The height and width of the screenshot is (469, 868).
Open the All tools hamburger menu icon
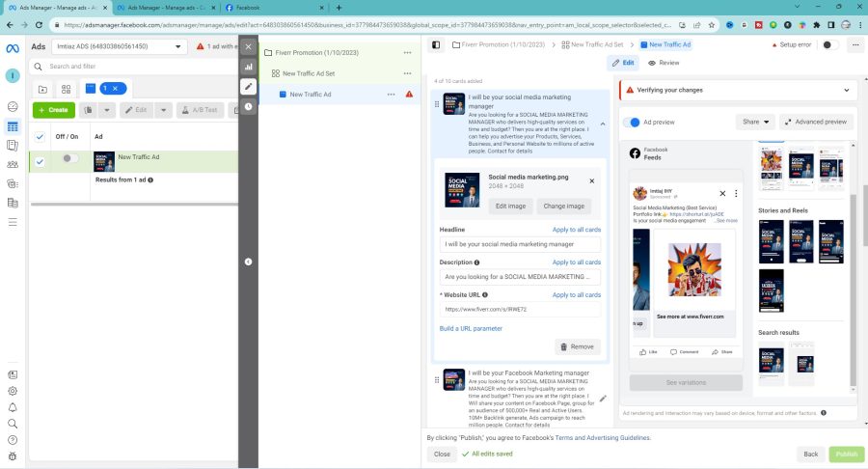point(13,222)
